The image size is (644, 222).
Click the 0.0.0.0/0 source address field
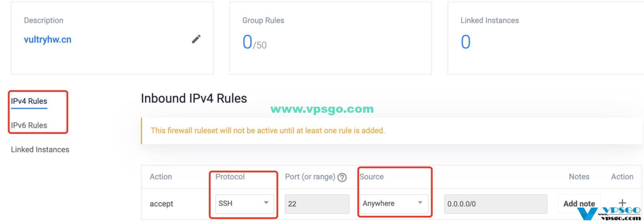tap(496, 204)
